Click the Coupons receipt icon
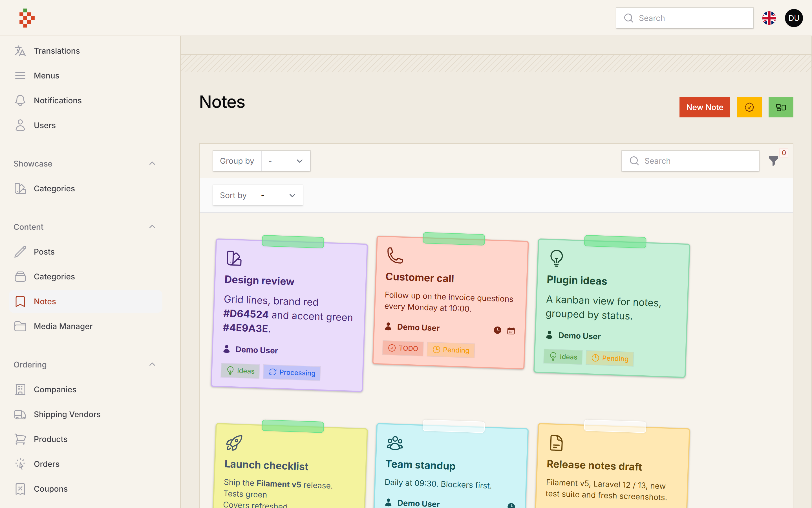Image resolution: width=812 pixels, height=508 pixels. coord(20,489)
